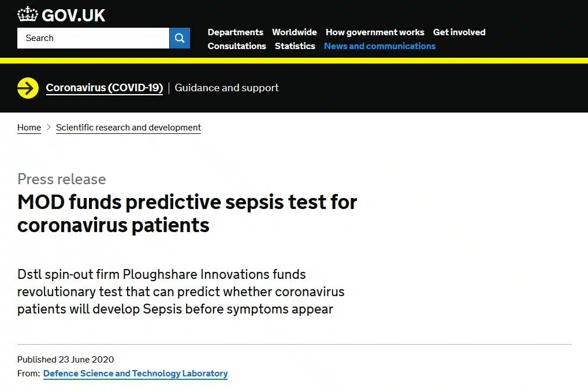Click the GOV.UK wordmark text
The image size is (588, 392).
click(x=73, y=15)
